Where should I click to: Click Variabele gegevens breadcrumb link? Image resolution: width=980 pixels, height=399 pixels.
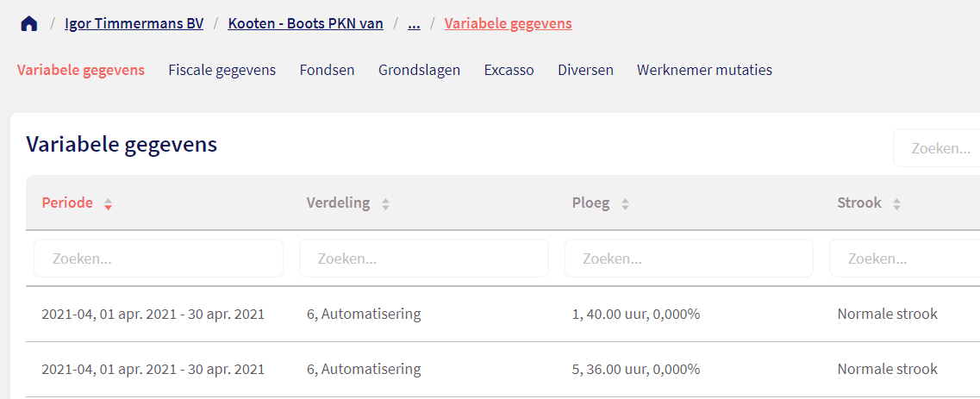tap(508, 24)
